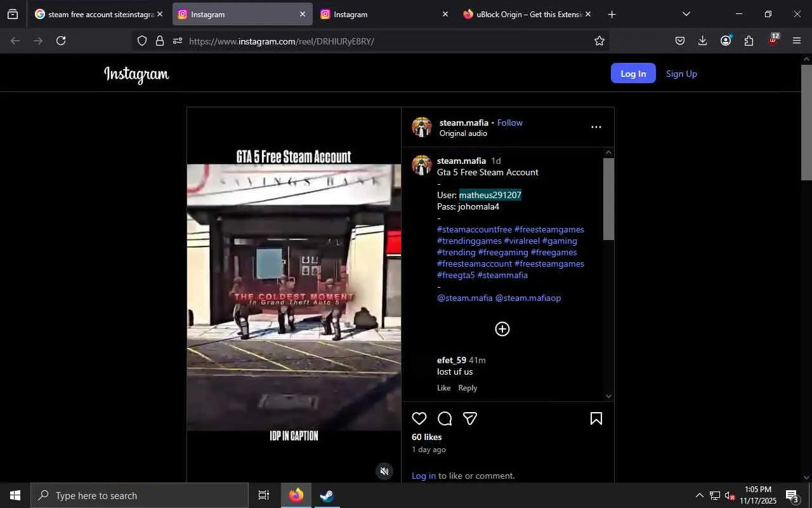812x508 pixels.
Task: Expand the list all tabs dropdown
Action: pos(686,14)
